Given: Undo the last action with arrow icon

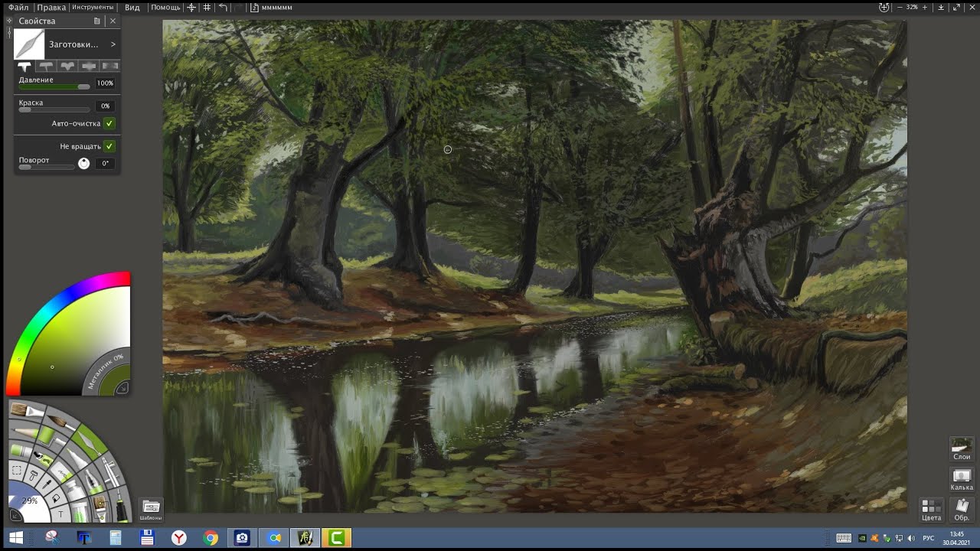Looking at the screenshot, I should click(x=223, y=7).
